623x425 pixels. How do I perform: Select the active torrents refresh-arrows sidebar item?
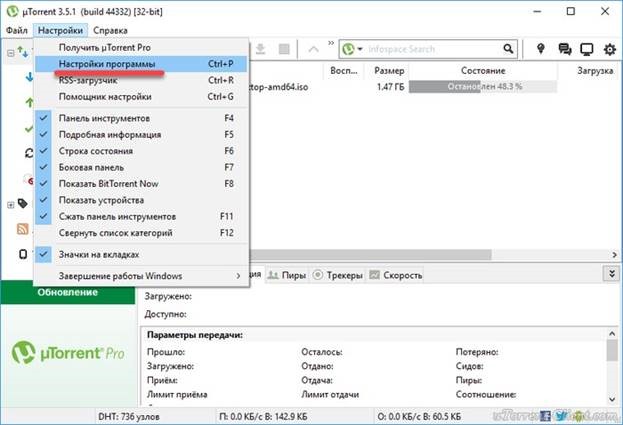point(29,153)
